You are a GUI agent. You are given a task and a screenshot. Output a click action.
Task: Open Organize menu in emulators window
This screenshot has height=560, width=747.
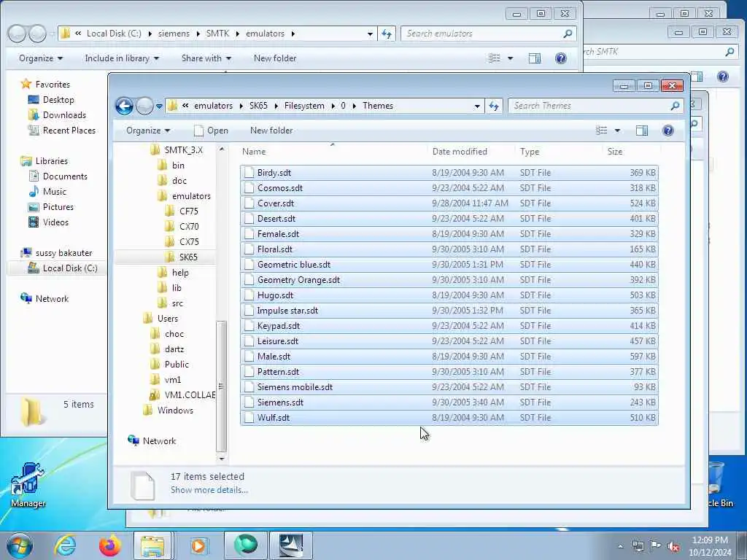(x=41, y=58)
